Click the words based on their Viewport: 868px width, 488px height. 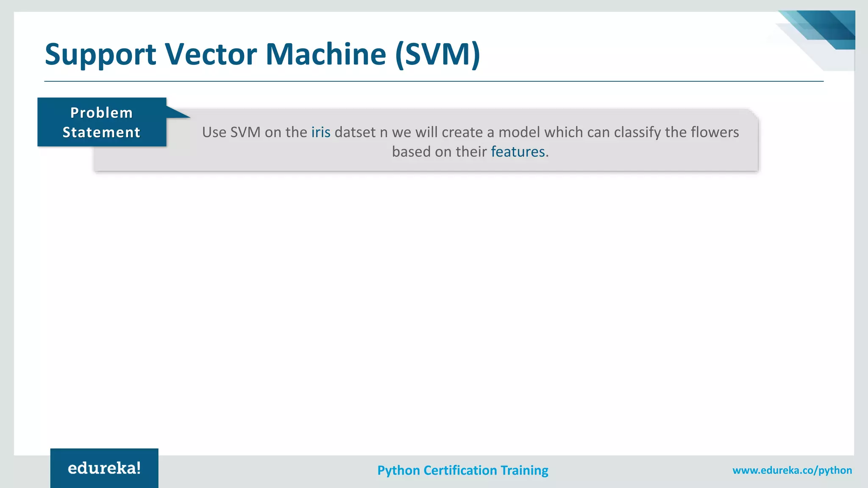pyautogui.click(x=439, y=152)
